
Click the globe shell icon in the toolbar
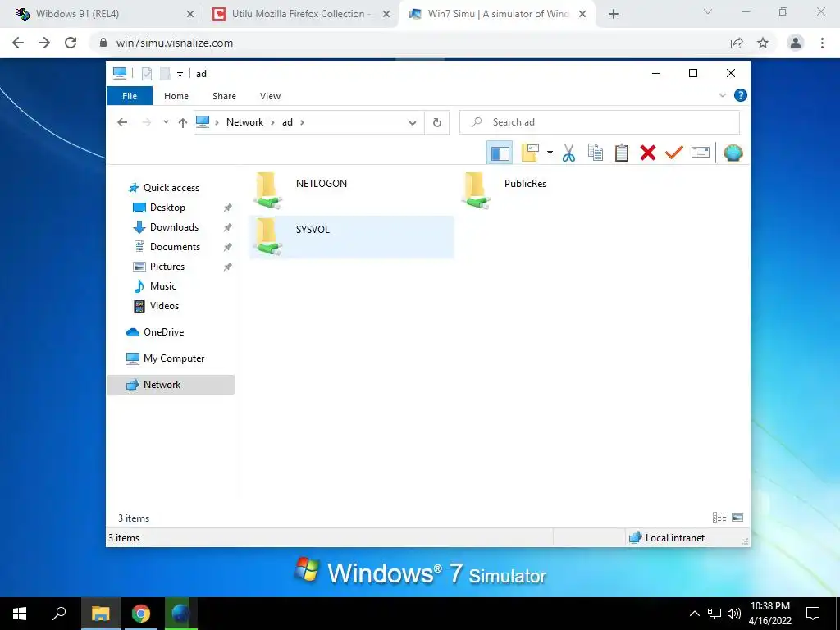coord(733,153)
